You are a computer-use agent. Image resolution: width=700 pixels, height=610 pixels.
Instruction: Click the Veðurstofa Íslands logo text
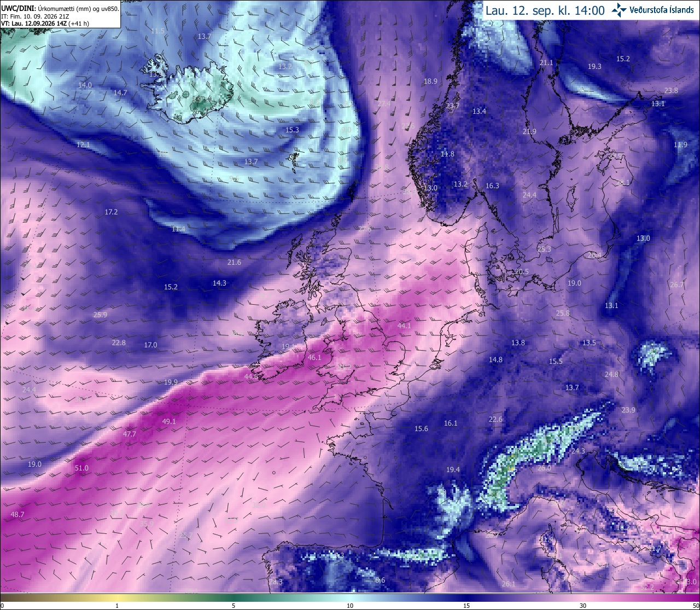662,10
